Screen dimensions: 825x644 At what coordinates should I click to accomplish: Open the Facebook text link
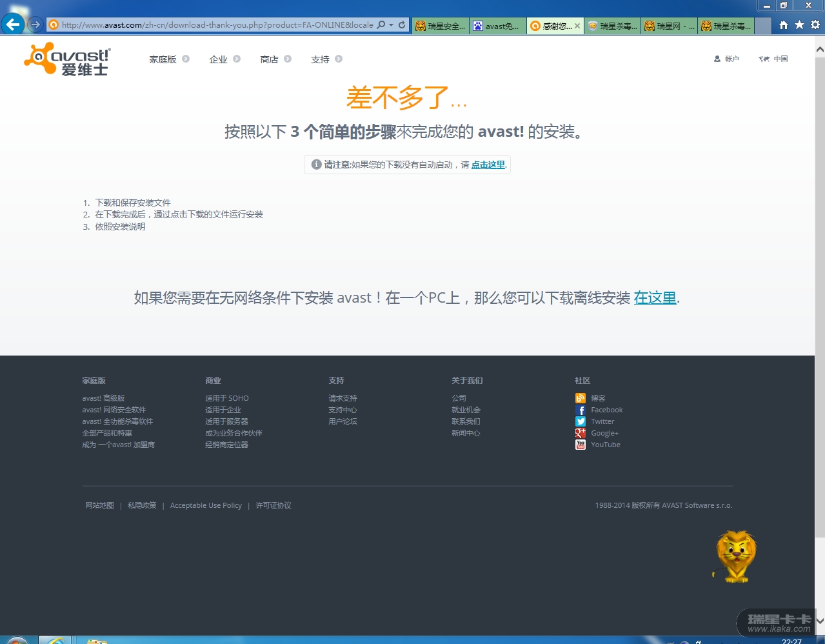coord(607,410)
